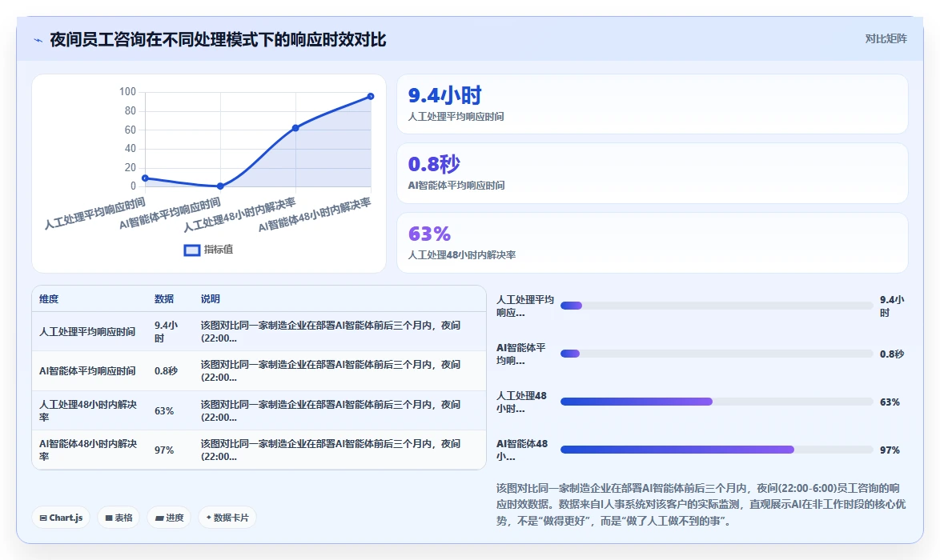Click the footer description paragraph
Image resolution: width=940 pixels, height=560 pixels.
(701, 505)
